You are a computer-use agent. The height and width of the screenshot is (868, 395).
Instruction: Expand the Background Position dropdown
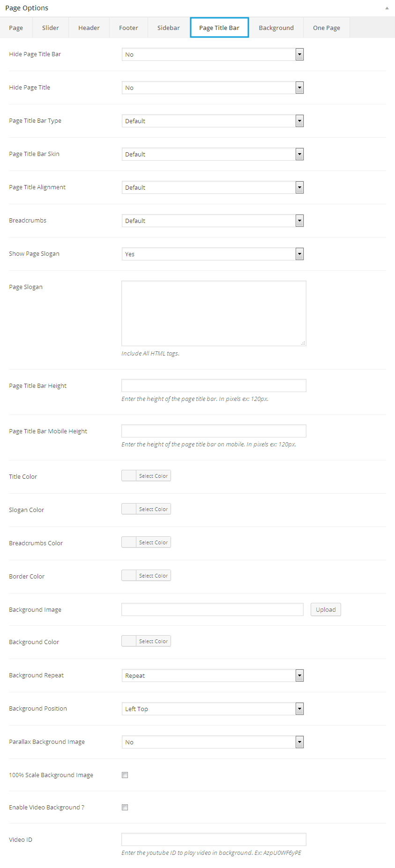pos(212,709)
